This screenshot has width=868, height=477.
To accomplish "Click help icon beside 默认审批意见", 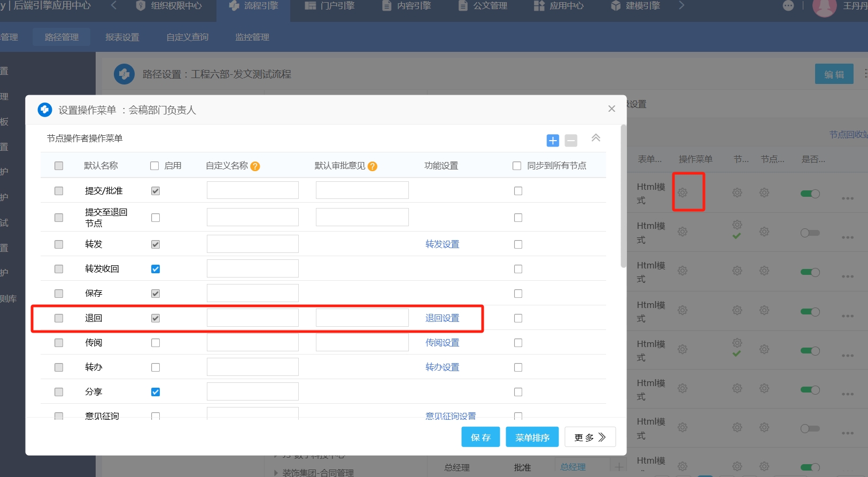I will (x=373, y=166).
